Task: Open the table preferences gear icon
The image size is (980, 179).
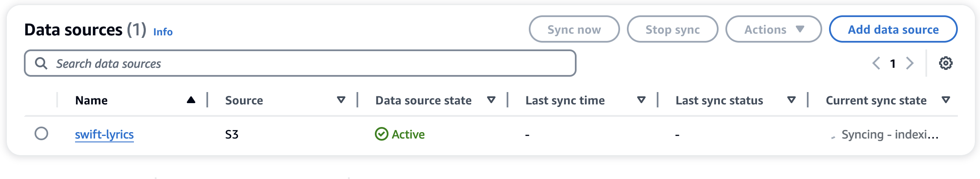Action: pyautogui.click(x=945, y=63)
